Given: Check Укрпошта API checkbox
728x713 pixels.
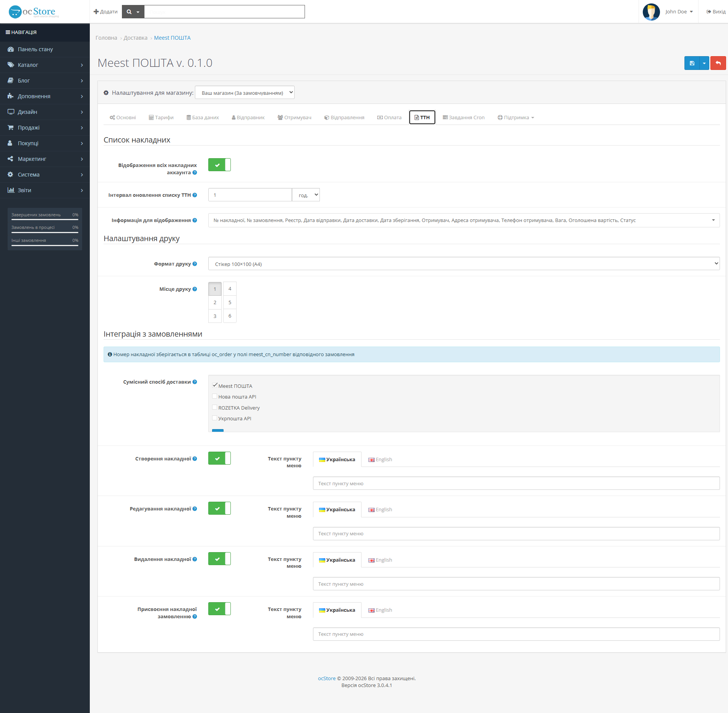Looking at the screenshot, I should [215, 418].
